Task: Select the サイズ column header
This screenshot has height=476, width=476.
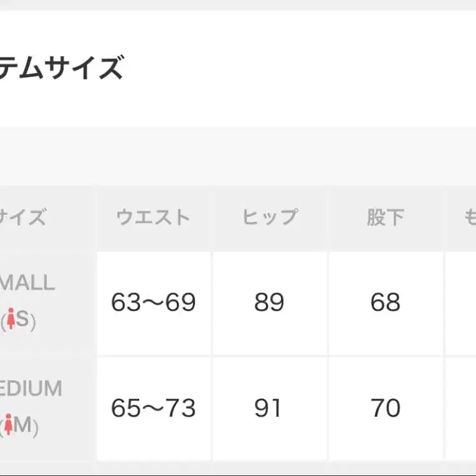Action: [25, 217]
